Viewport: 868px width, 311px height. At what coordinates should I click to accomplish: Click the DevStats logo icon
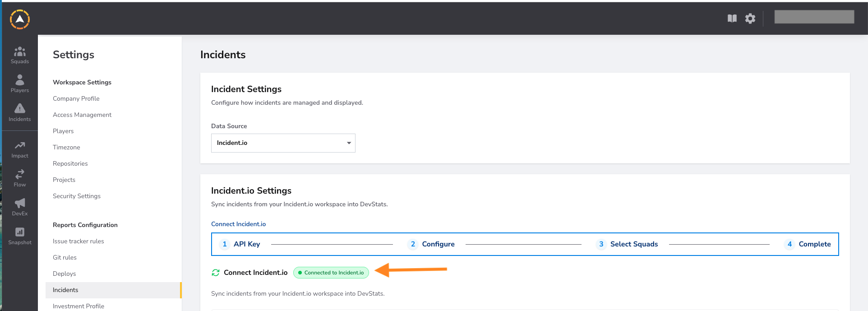pos(20,19)
